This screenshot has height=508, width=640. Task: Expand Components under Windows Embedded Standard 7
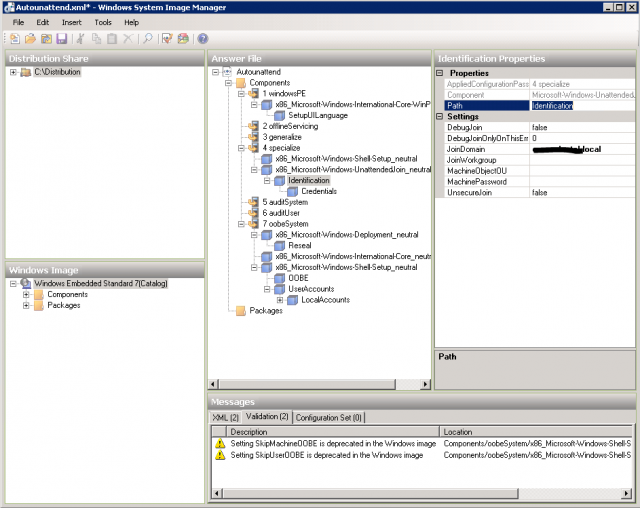click(x=25, y=295)
